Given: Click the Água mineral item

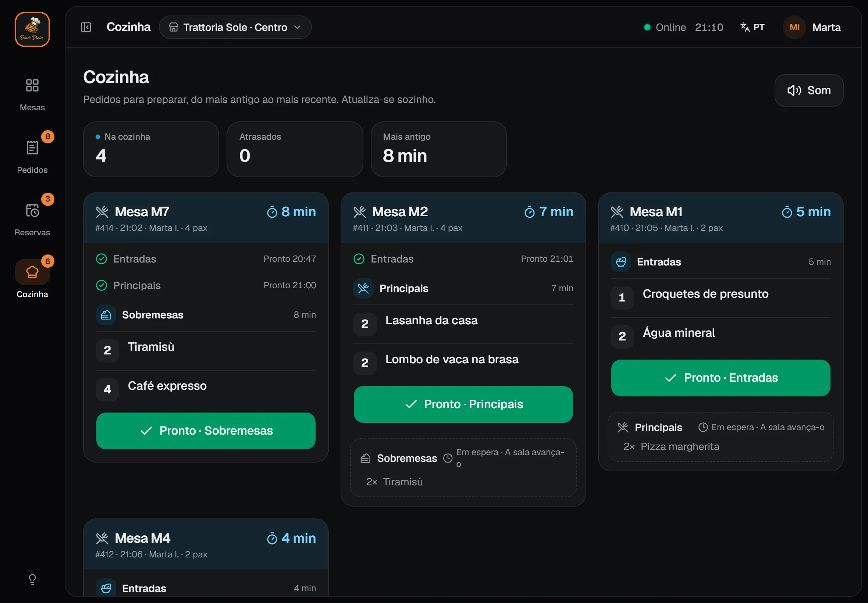Looking at the screenshot, I should click(x=720, y=337).
